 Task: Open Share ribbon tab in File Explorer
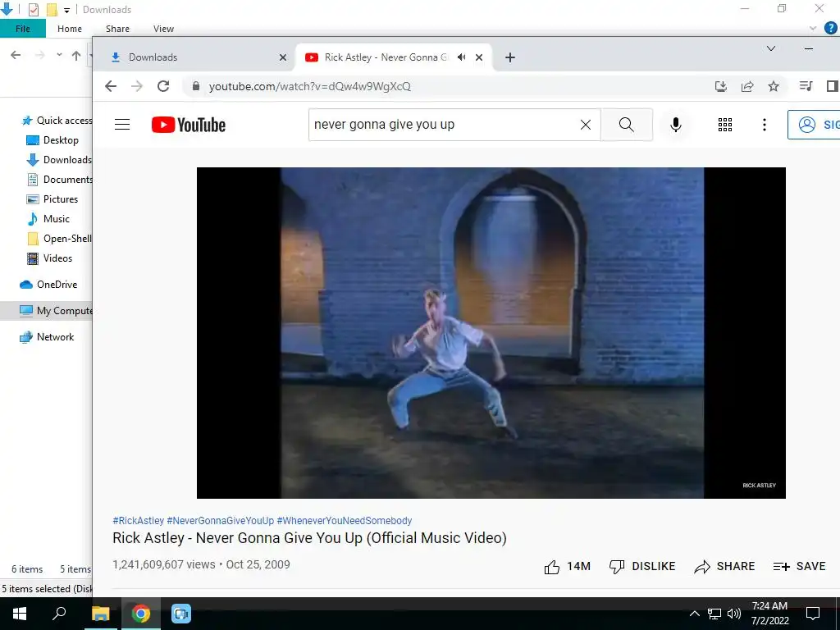pyautogui.click(x=117, y=29)
